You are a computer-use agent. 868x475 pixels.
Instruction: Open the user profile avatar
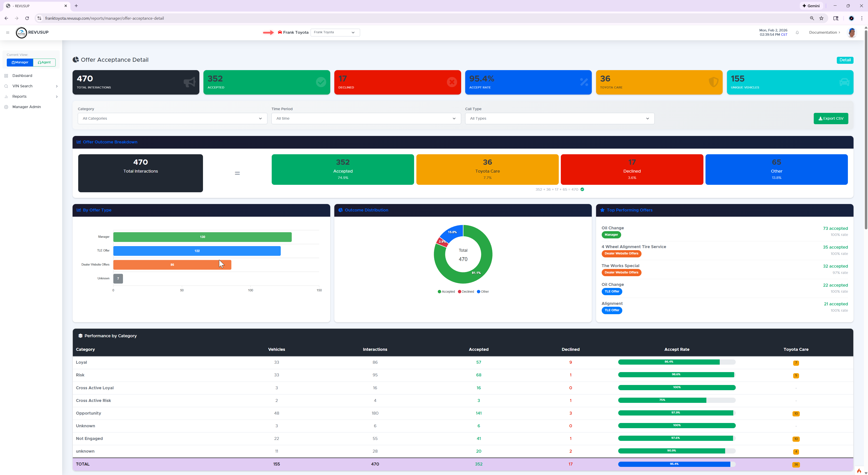[x=852, y=33]
